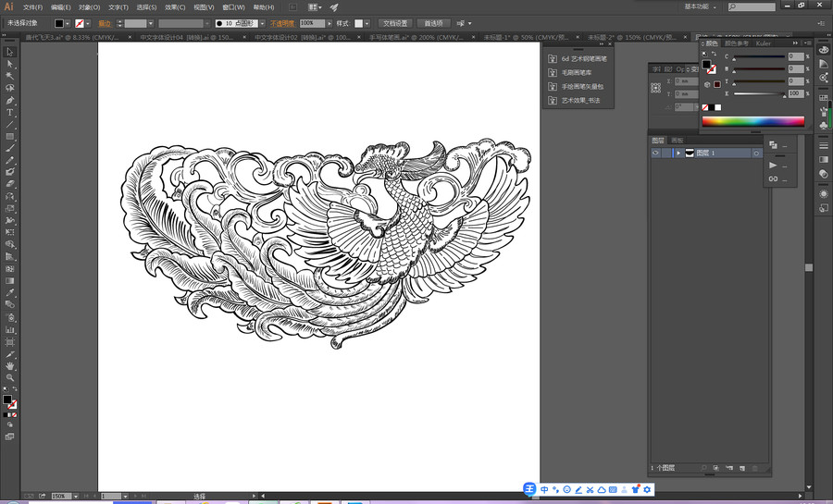Select the Column Graph tool
Image resolution: width=833 pixels, height=504 pixels.
pos(9,329)
